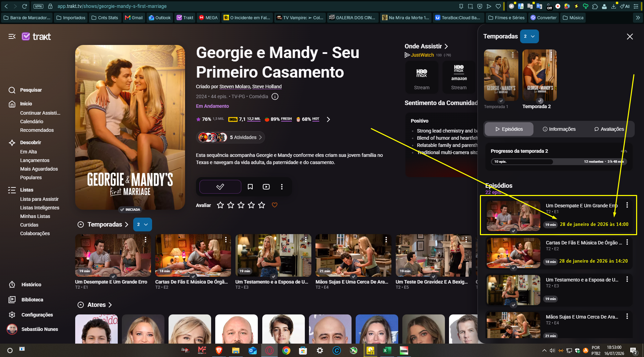Image resolution: width=644 pixels, height=357 pixels.
Task: Collapse the Atores section circle toggle
Action: [81, 305]
